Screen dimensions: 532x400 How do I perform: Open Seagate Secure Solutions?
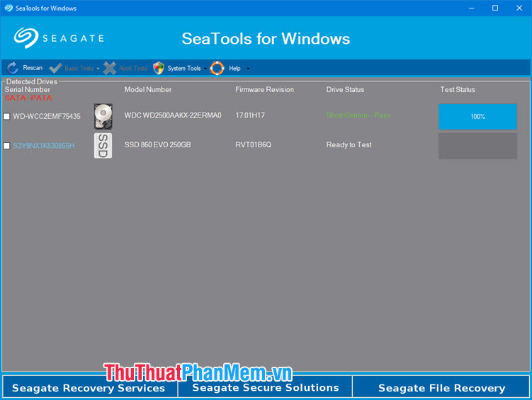pos(266,387)
